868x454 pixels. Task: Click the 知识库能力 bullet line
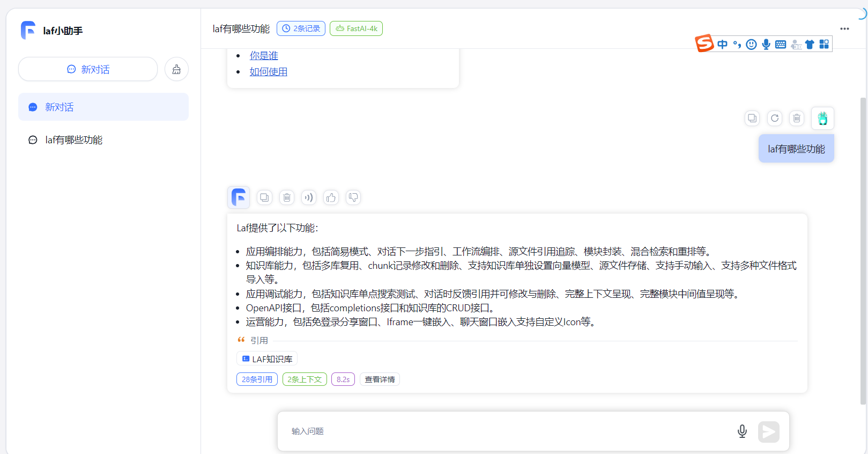click(x=521, y=273)
